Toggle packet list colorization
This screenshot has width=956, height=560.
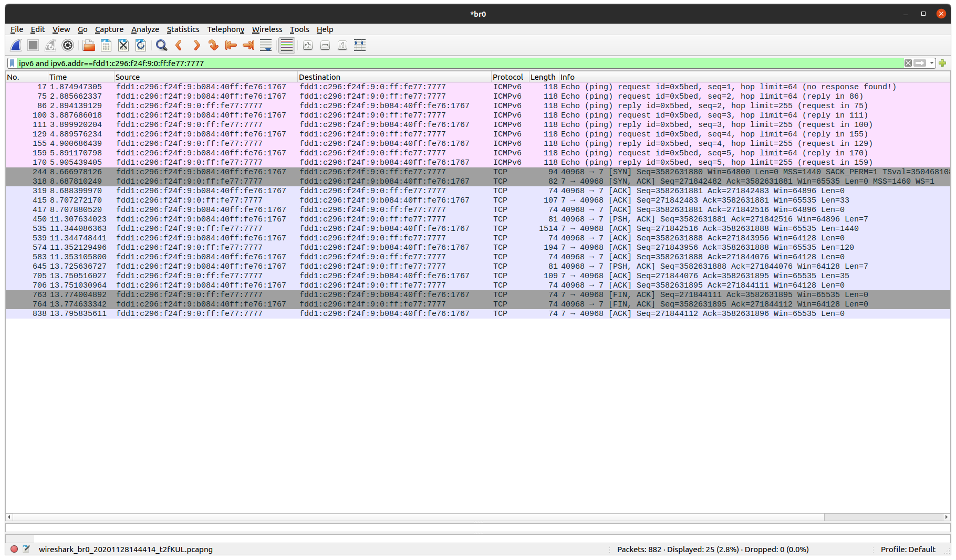[x=286, y=46]
